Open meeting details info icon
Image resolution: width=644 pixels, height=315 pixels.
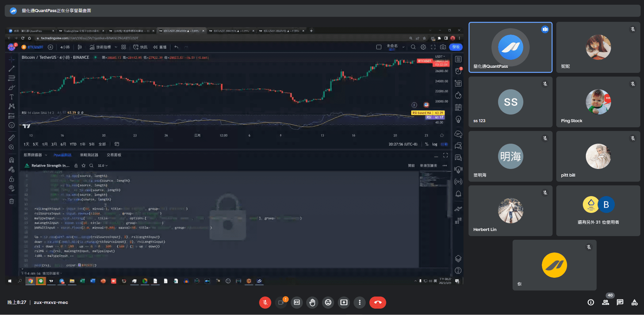click(x=591, y=303)
